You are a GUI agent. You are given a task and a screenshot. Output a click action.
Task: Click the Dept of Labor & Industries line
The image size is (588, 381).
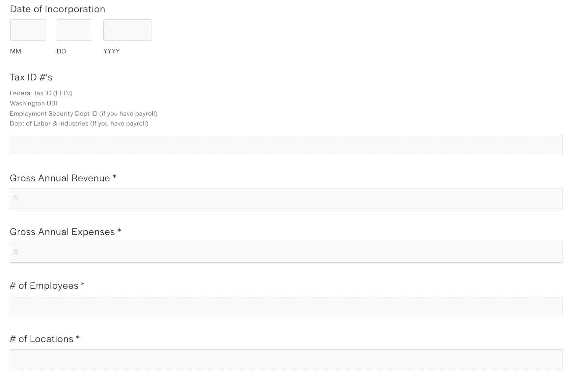click(79, 124)
